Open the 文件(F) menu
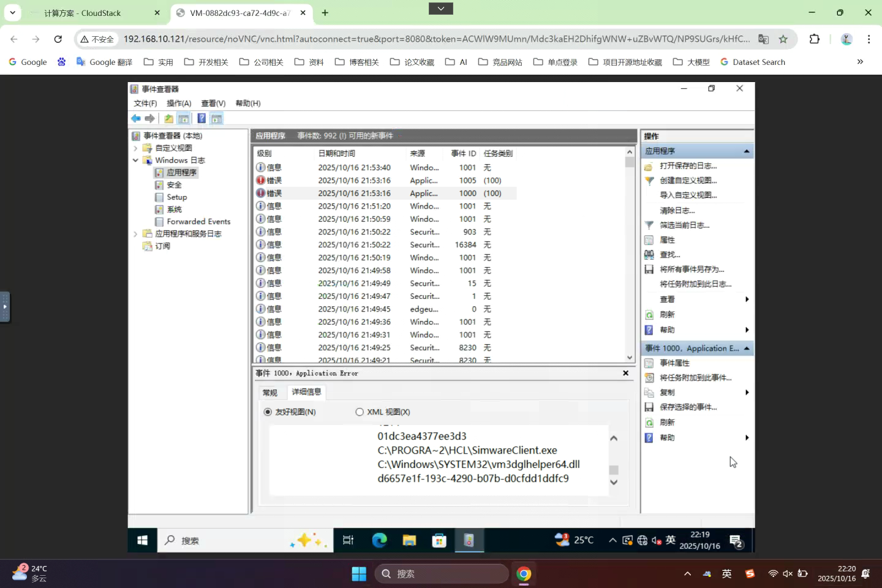Image resolution: width=882 pixels, height=588 pixels. pos(145,104)
